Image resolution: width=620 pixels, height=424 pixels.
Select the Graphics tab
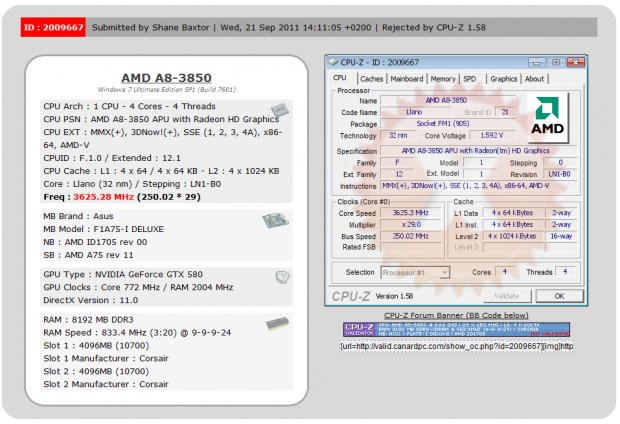[503, 79]
